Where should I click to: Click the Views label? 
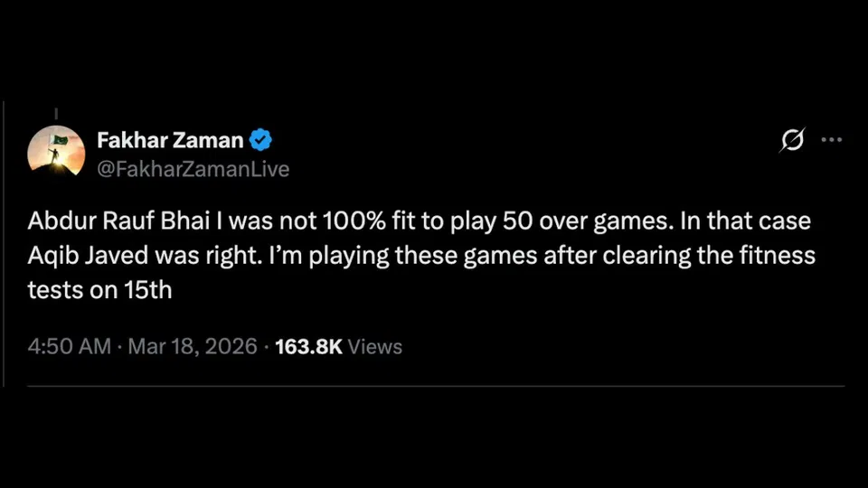[374, 346]
